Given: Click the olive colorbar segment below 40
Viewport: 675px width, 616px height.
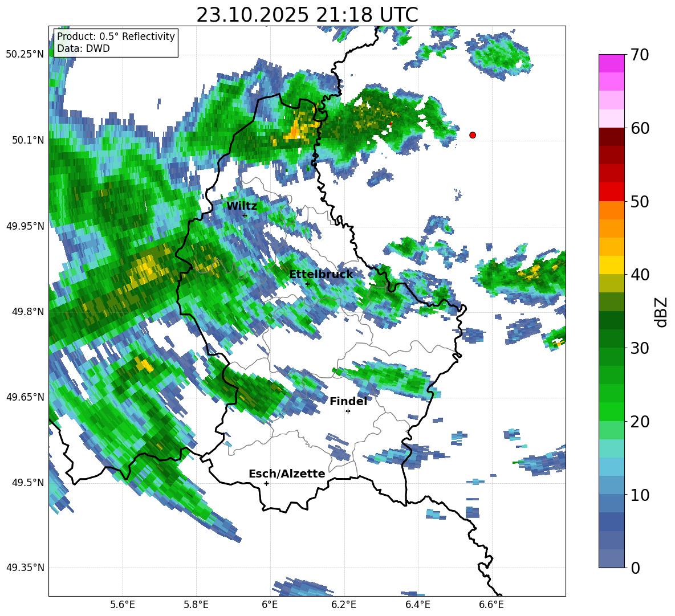Looking at the screenshot, I should tap(611, 283).
